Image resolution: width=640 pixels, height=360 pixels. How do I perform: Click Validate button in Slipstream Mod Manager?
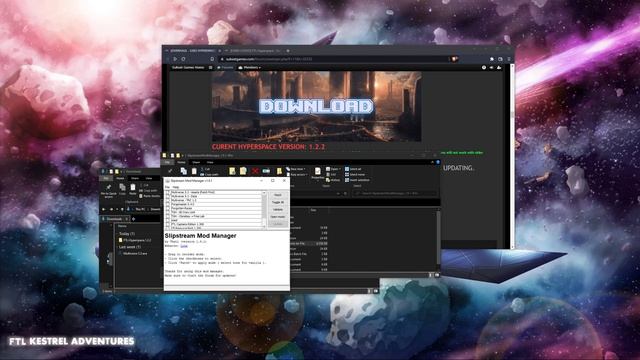pos(278,209)
